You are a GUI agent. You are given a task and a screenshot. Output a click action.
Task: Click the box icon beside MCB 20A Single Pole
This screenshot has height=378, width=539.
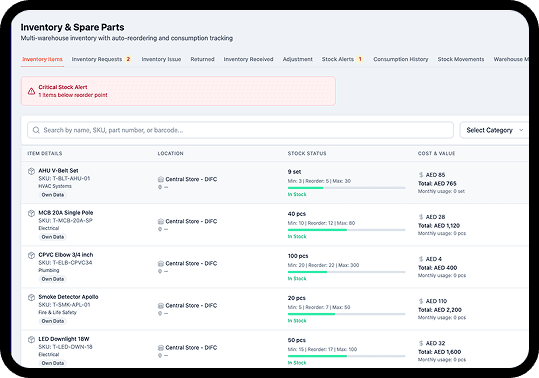coord(31,213)
